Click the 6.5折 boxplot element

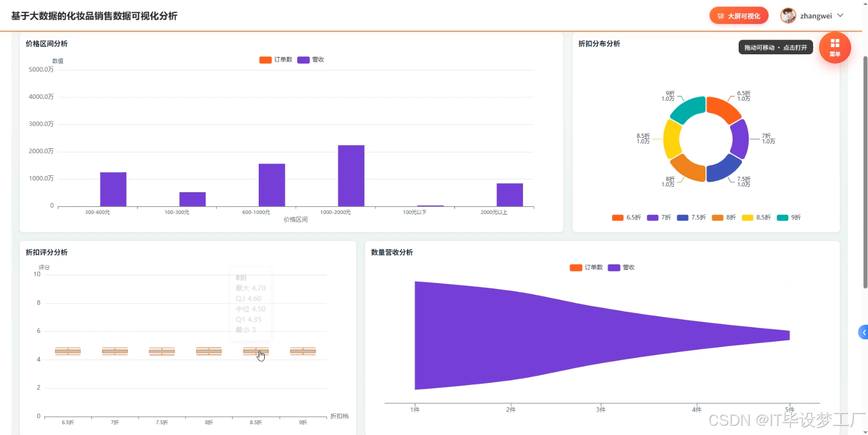tap(68, 351)
